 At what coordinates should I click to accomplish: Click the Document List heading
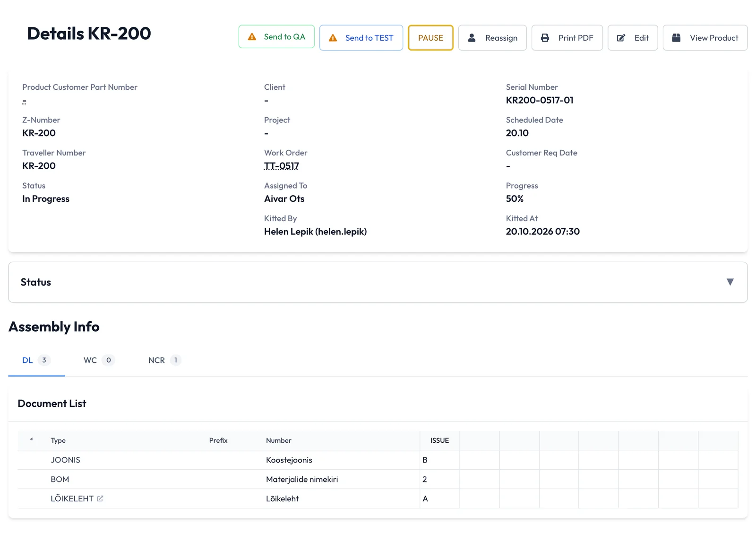click(x=52, y=403)
